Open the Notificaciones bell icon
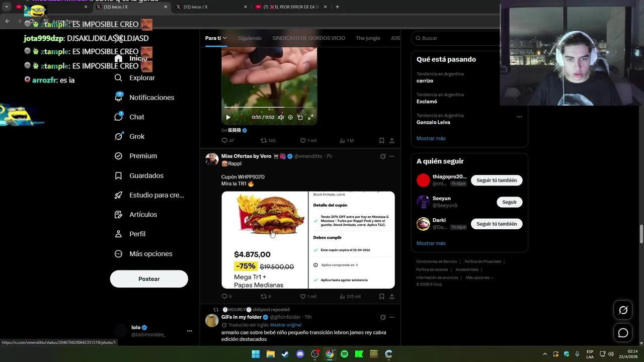 (119, 97)
